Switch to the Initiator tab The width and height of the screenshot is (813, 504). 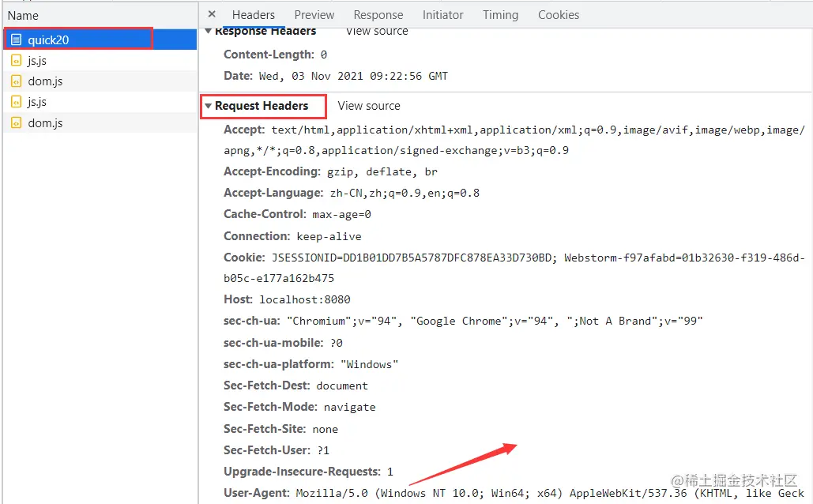(442, 15)
